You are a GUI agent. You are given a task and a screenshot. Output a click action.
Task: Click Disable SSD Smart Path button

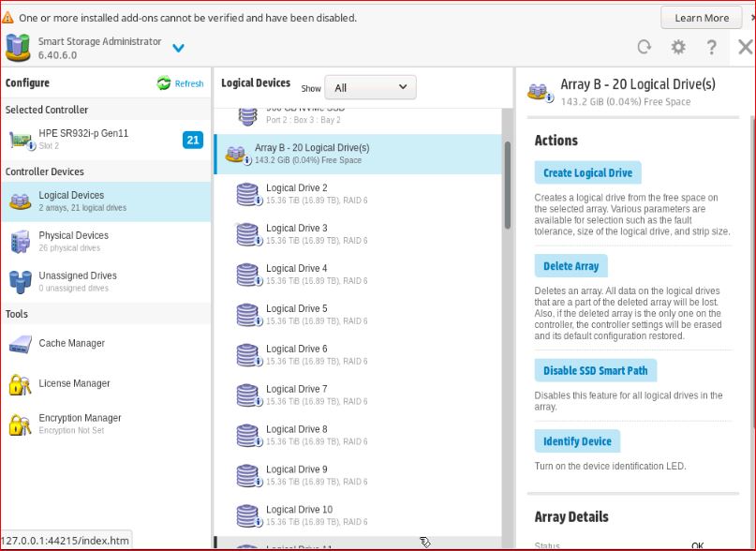595,370
